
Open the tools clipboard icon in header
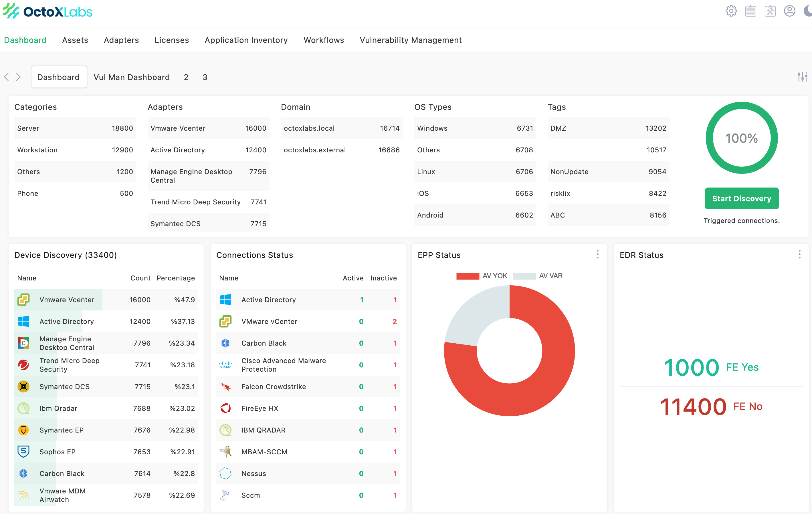(770, 11)
